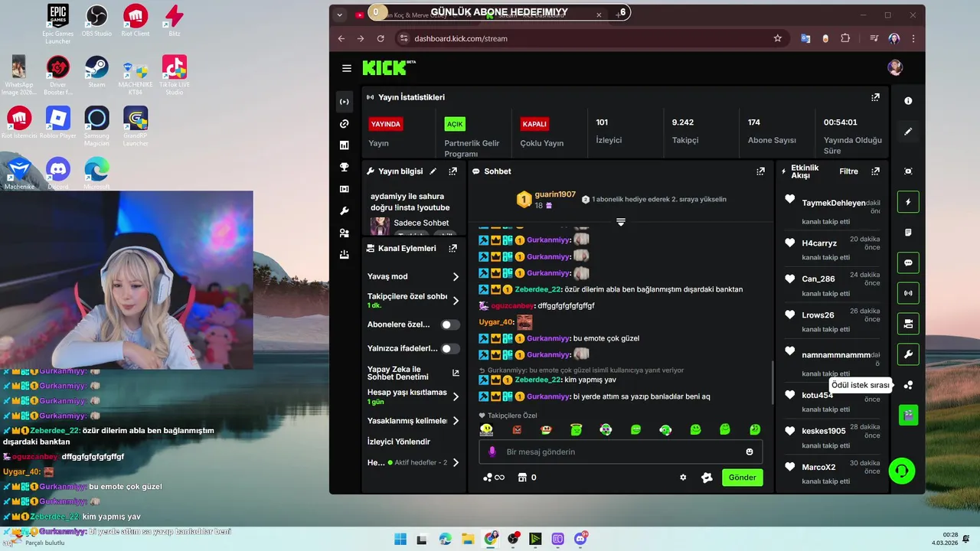Click the TaymekDehleyen follow event

point(832,210)
